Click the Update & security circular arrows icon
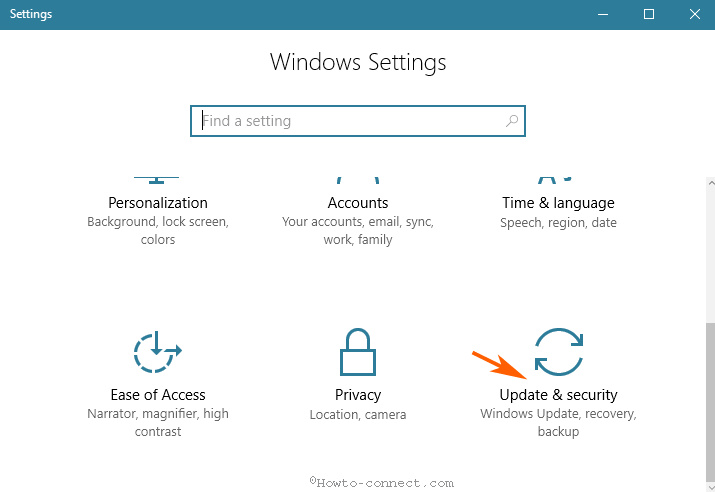 558,351
